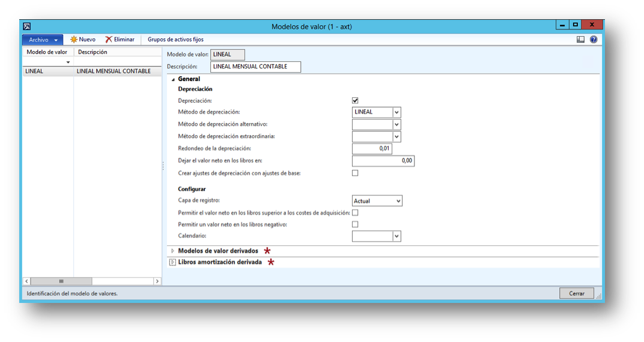Enable valor neto en libros negativo checkbox

[355, 224]
